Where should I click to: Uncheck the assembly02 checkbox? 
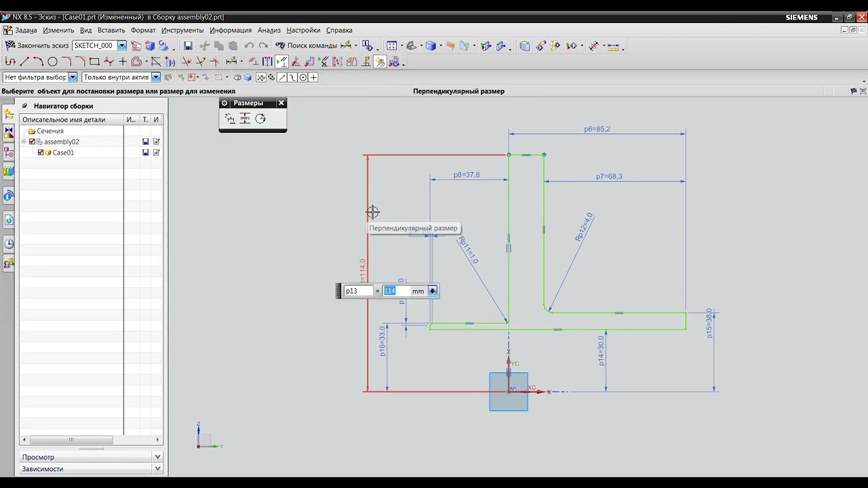pos(32,142)
